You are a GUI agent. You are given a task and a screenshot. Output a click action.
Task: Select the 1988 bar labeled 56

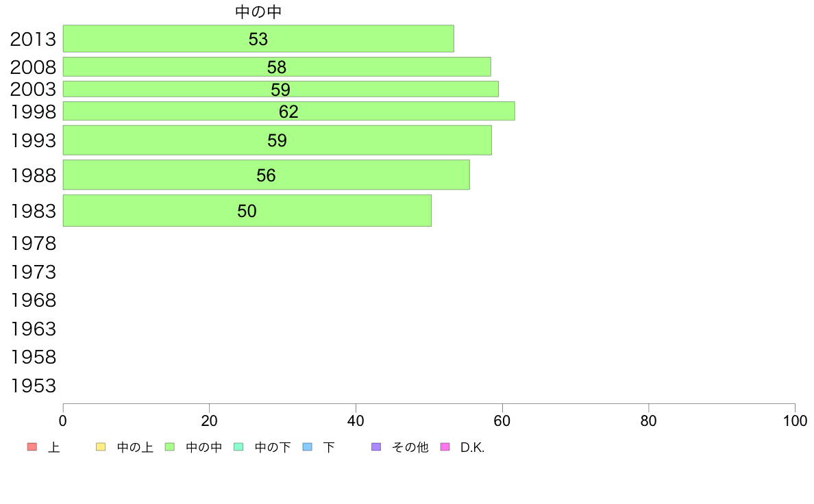[267, 175]
